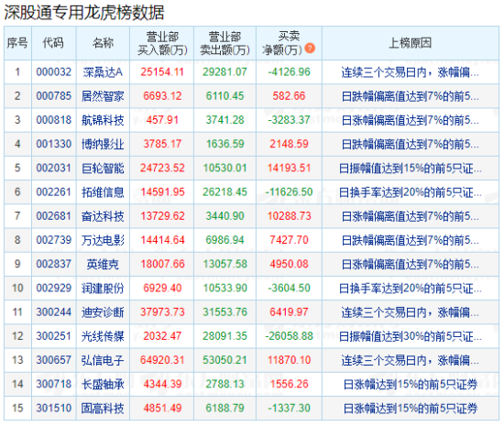Open stock code 002837 link
This screenshot has height=426, width=504.
click(x=54, y=264)
